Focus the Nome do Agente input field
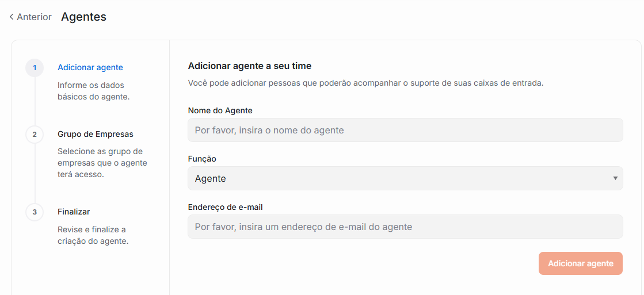Viewport: 644px width, 295px height. [405, 130]
